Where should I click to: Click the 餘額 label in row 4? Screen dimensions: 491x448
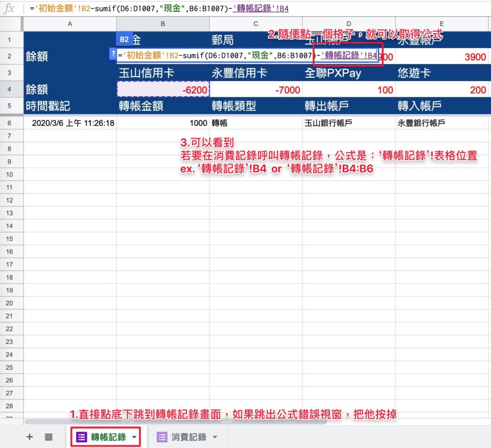tap(37, 90)
